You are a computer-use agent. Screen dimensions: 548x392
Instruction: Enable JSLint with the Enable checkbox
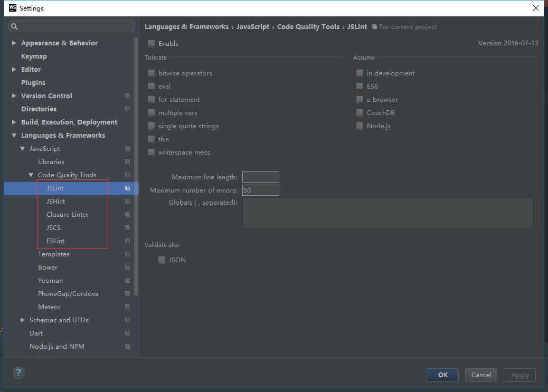pyautogui.click(x=151, y=43)
